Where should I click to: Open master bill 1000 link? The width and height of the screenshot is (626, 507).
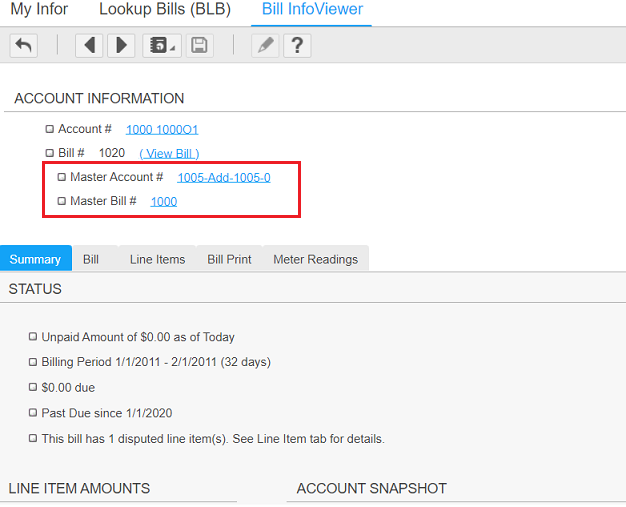point(163,201)
